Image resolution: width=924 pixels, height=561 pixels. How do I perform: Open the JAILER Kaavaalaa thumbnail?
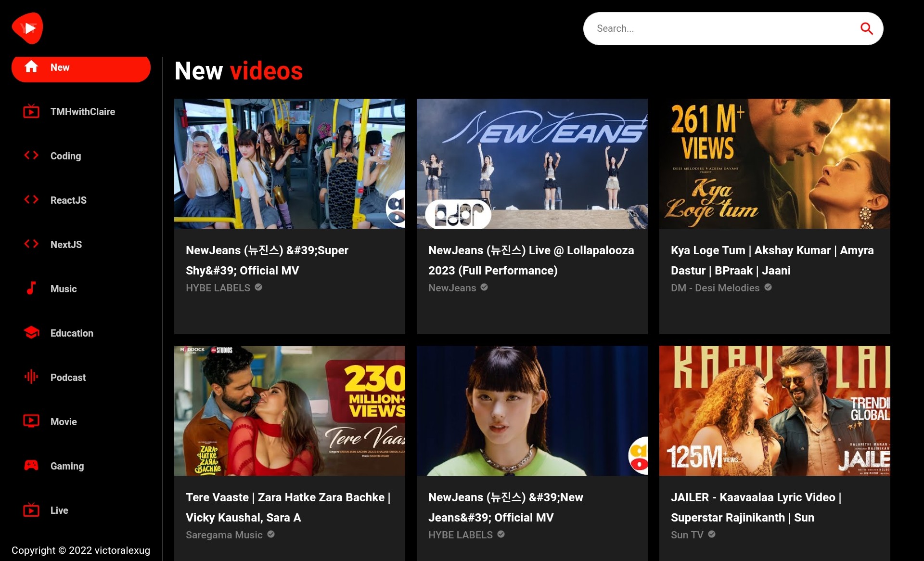pyautogui.click(x=775, y=411)
